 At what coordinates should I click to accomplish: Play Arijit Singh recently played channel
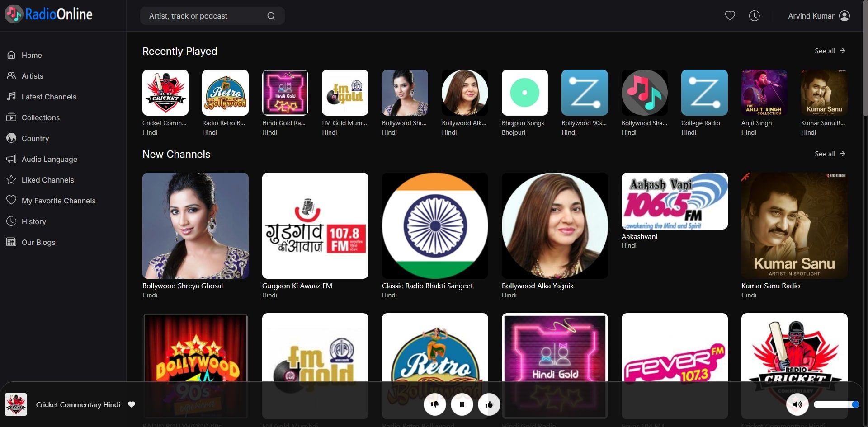(764, 93)
